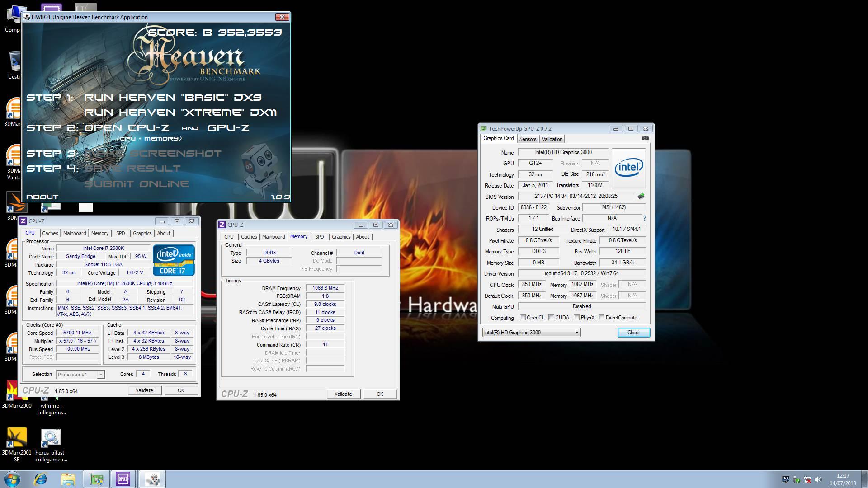
Task: Close the HWBOT Heaven Benchmark window
Action: click(x=282, y=17)
